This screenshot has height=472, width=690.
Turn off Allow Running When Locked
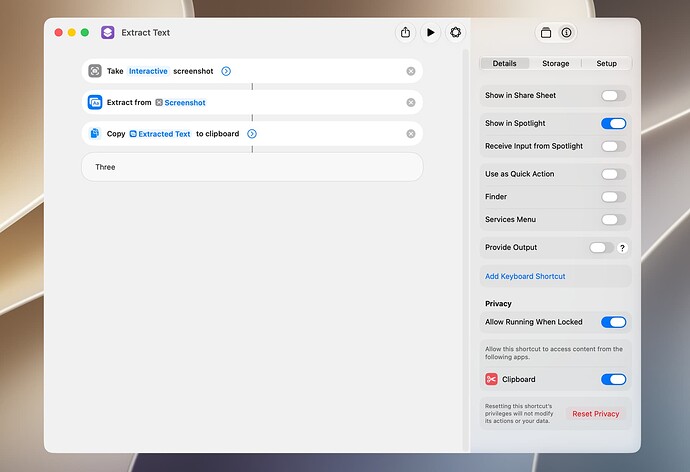click(x=613, y=322)
